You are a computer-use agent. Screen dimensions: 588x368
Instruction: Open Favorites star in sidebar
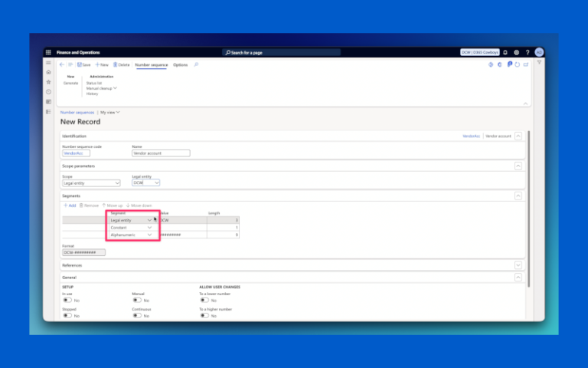pyautogui.click(x=48, y=82)
